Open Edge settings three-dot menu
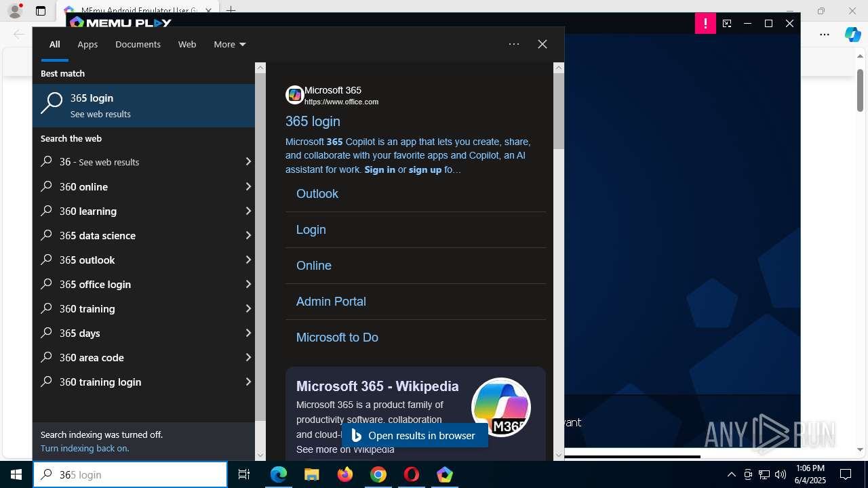The image size is (868, 488). click(x=825, y=35)
